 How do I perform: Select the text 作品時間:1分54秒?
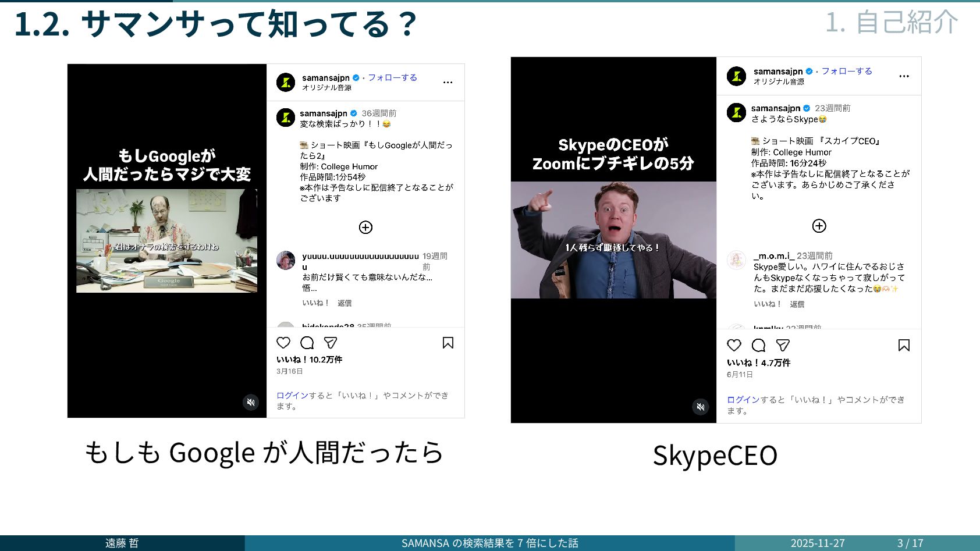click(333, 177)
